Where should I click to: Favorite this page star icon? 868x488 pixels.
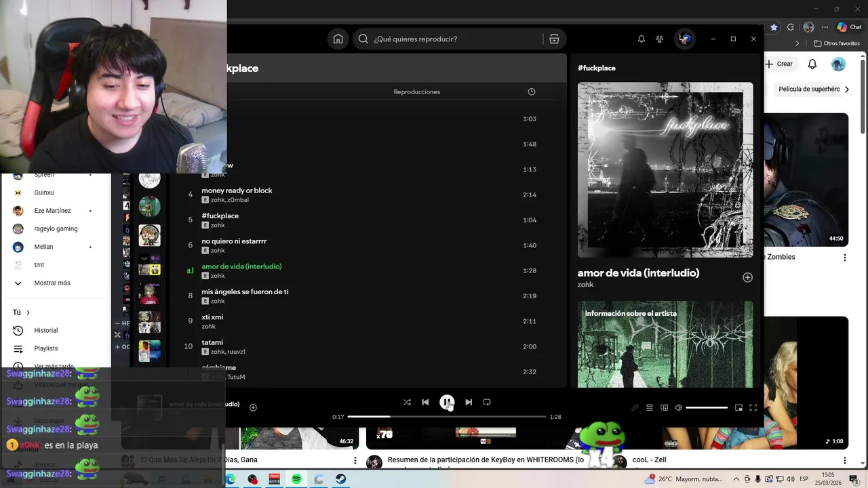click(x=774, y=27)
